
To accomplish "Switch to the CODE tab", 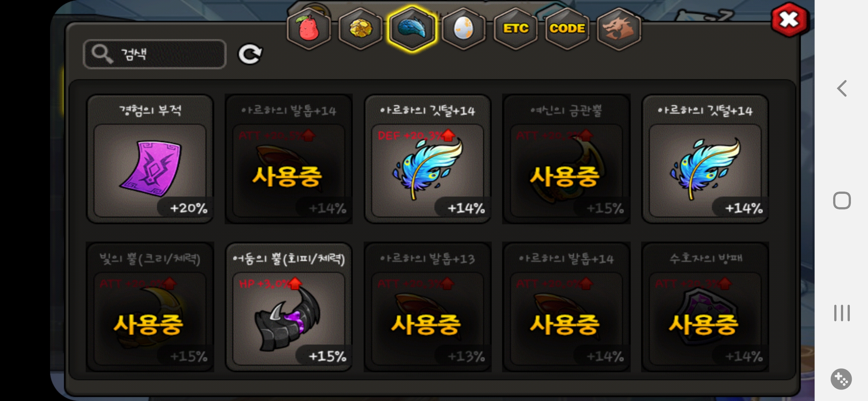I will tap(567, 29).
